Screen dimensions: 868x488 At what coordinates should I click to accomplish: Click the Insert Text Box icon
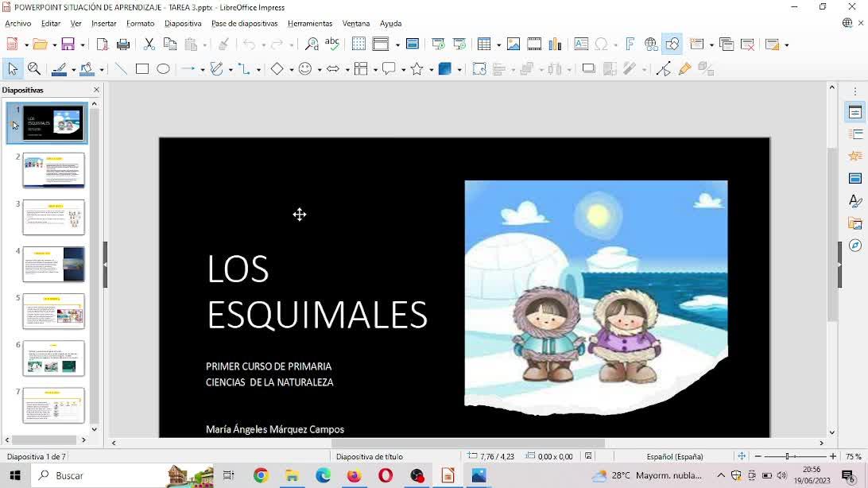click(581, 45)
